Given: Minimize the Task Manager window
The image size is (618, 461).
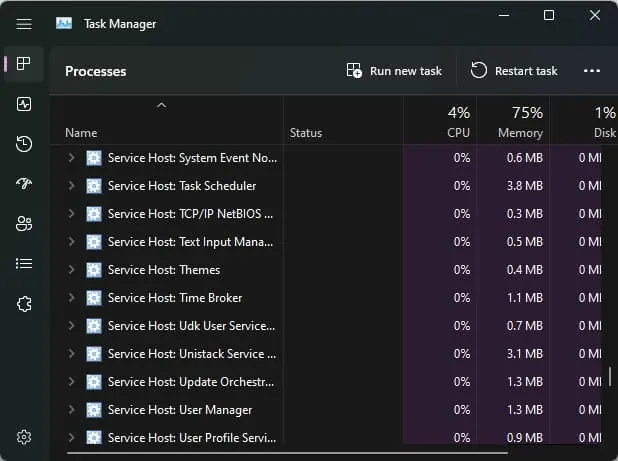Looking at the screenshot, I should [504, 15].
